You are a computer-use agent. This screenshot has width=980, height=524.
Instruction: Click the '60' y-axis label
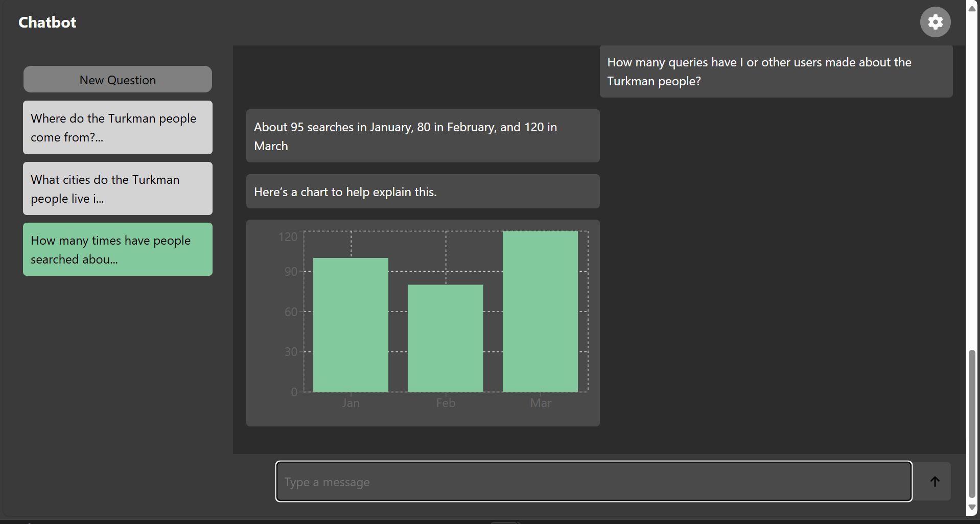click(x=291, y=312)
